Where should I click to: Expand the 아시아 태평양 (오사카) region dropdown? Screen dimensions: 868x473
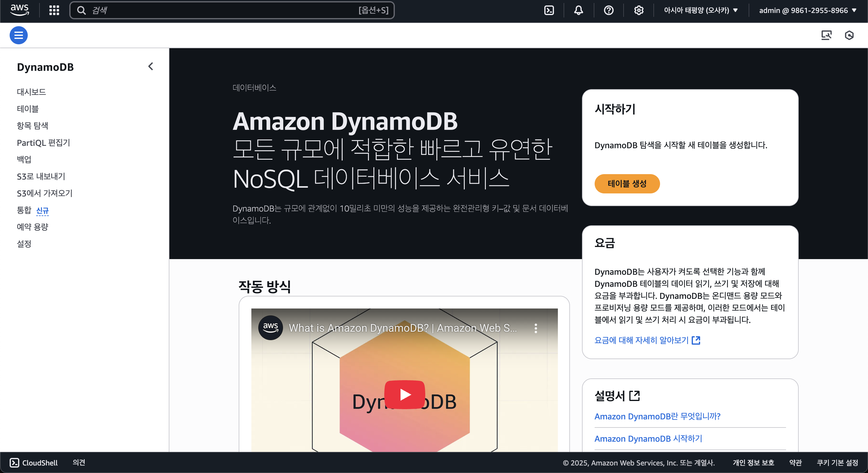[701, 10]
